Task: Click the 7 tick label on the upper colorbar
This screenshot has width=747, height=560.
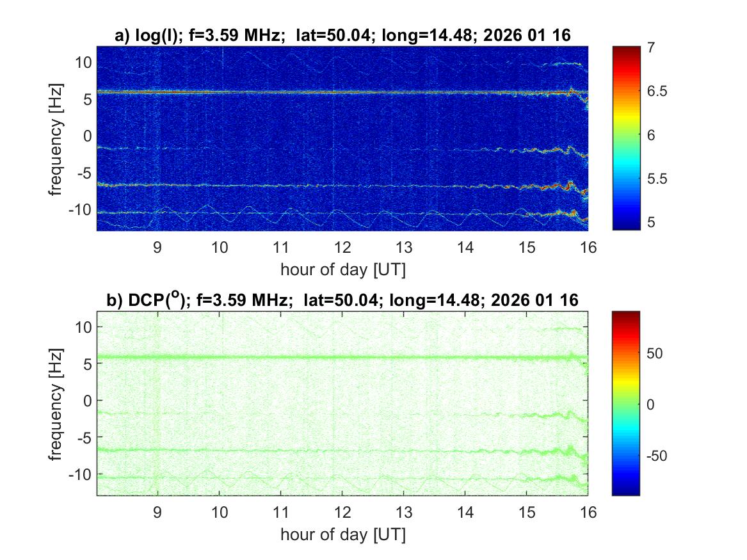Action: pos(653,48)
